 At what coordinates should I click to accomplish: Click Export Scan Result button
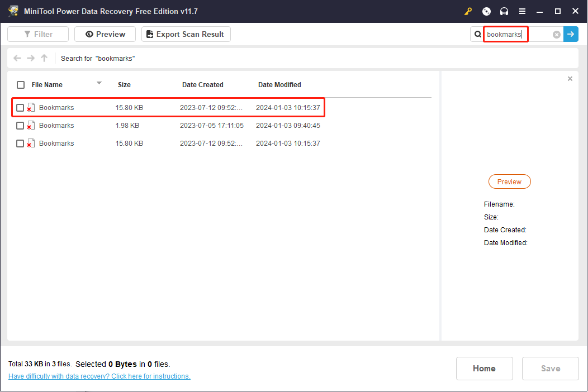(x=186, y=34)
